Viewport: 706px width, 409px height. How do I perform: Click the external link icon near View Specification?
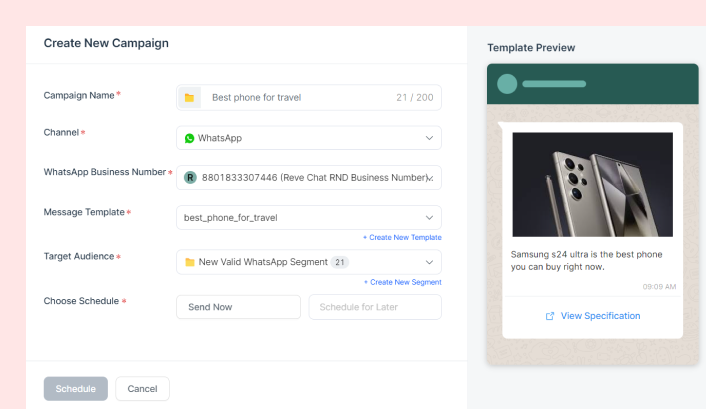click(550, 316)
